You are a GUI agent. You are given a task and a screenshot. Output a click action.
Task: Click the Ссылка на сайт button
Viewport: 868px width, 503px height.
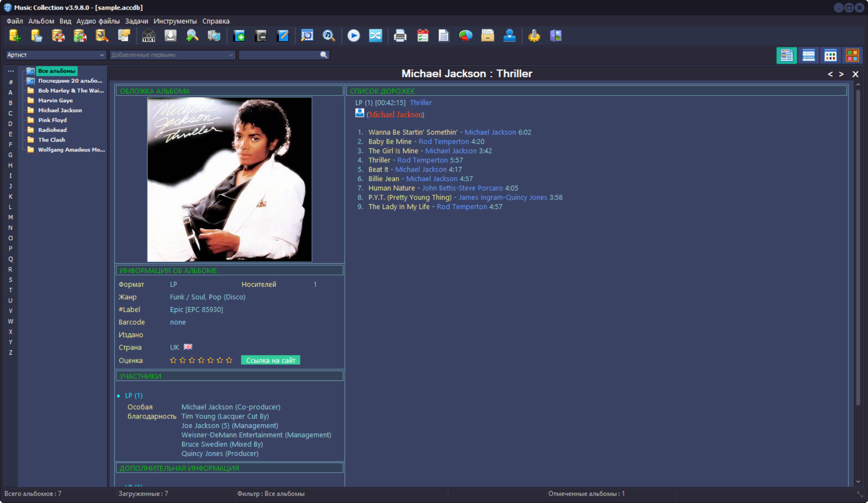[x=271, y=360]
